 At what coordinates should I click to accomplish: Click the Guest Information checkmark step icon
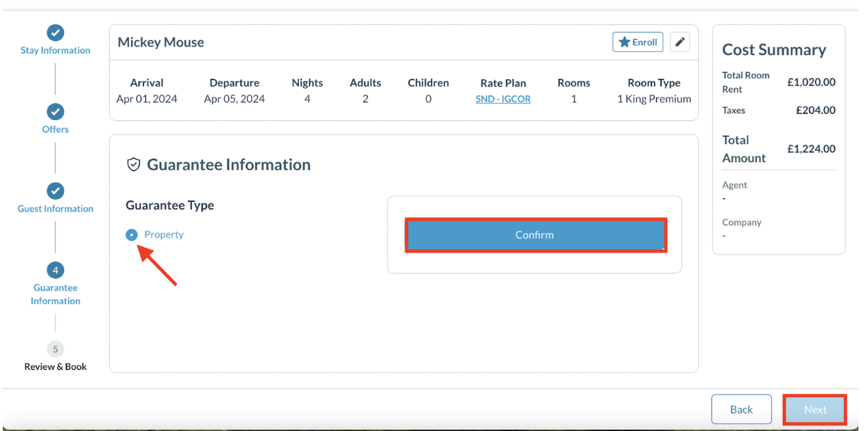click(55, 191)
